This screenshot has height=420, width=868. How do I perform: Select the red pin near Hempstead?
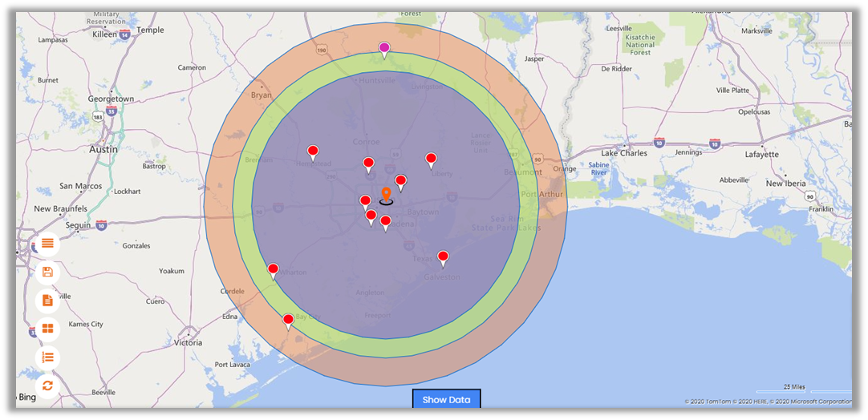(313, 151)
